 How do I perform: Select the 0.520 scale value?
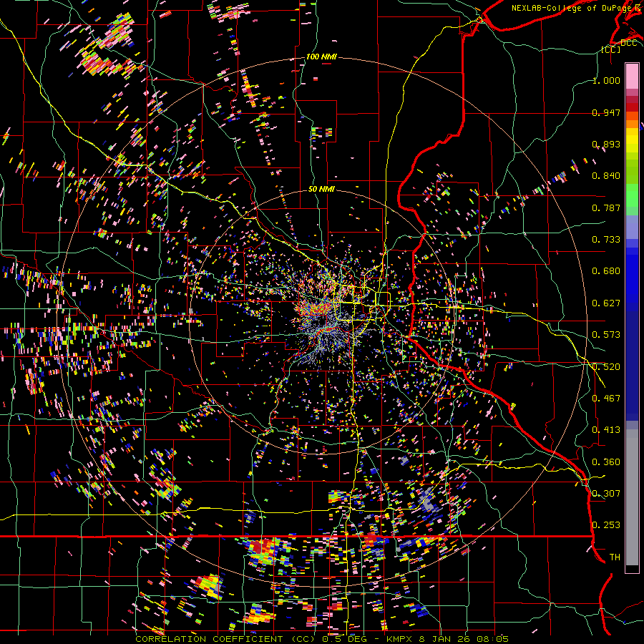(x=606, y=367)
